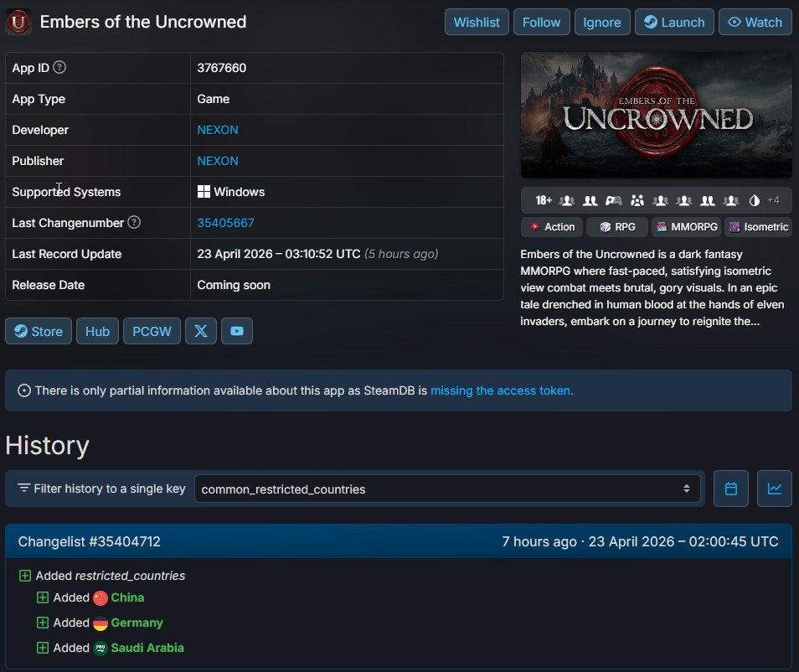The width and height of the screenshot is (799, 672).
Task: Open the X (Twitter) link icon
Action: click(201, 331)
